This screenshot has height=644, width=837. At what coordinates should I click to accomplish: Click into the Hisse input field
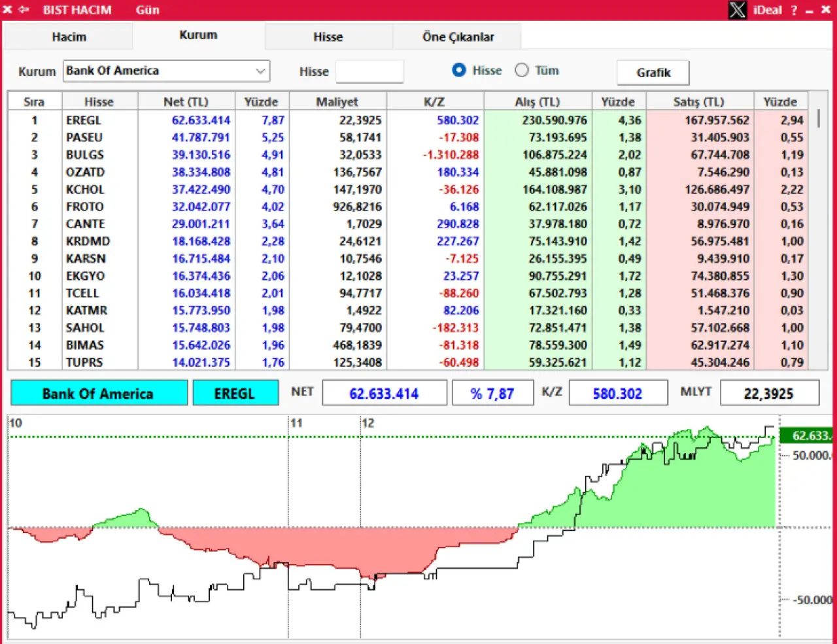(369, 71)
